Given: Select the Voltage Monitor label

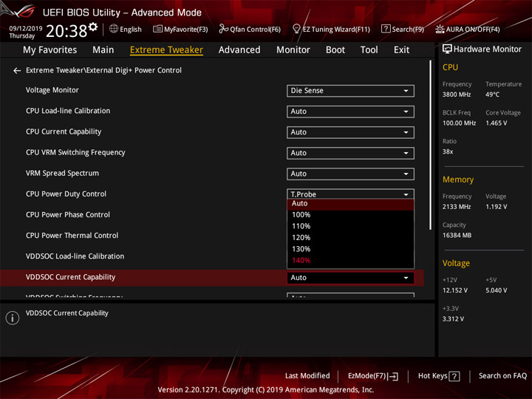Looking at the screenshot, I should point(52,90).
